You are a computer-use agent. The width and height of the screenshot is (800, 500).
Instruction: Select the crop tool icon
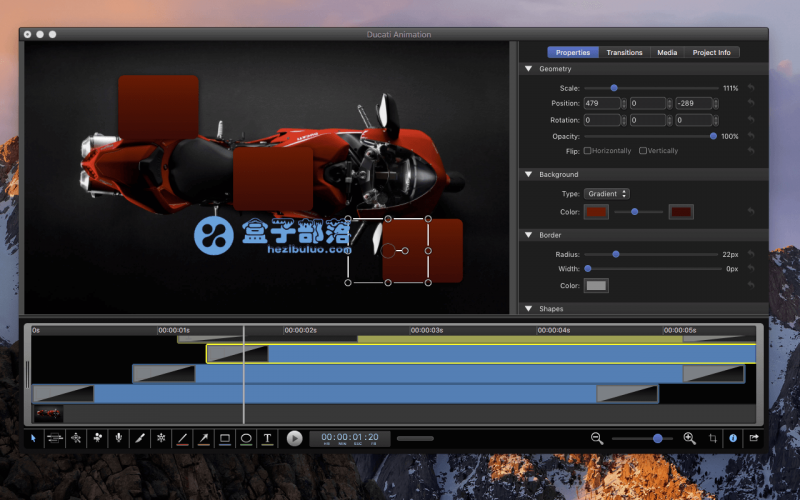point(713,438)
